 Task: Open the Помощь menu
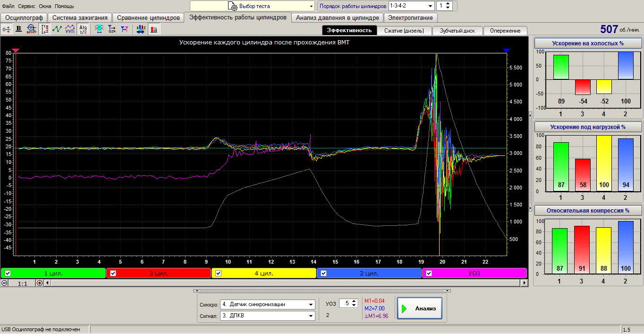[x=64, y=6]
